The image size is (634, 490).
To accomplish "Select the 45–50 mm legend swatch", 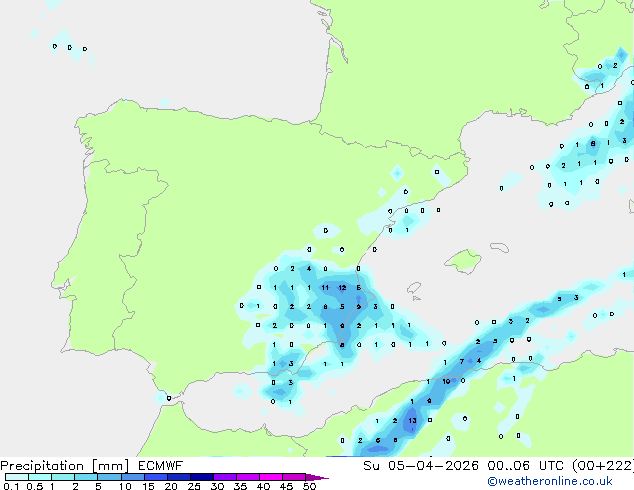I will pos(294,477).
